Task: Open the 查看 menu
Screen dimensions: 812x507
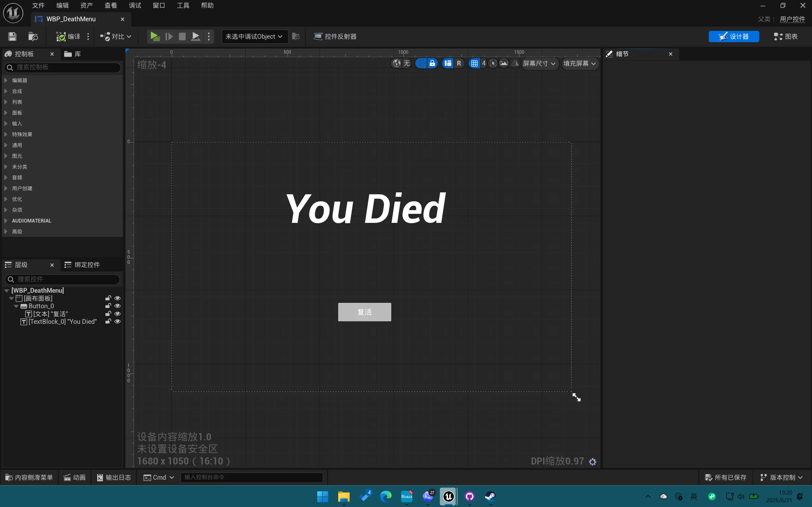Action: (111, 5)
